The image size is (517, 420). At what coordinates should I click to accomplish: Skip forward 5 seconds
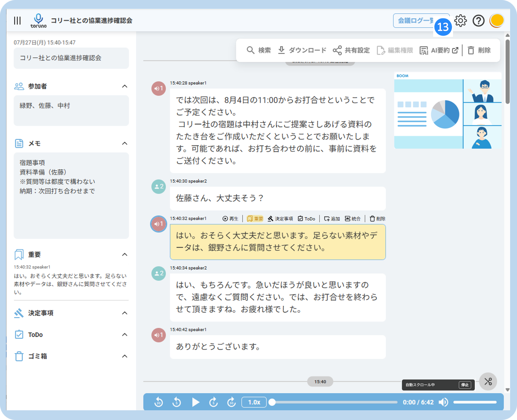[x=213, y=402]
